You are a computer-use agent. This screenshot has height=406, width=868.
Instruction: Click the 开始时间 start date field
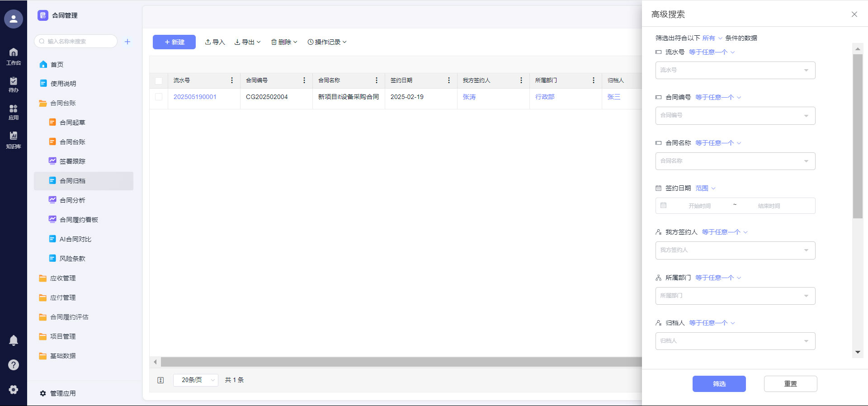[699, 206]
